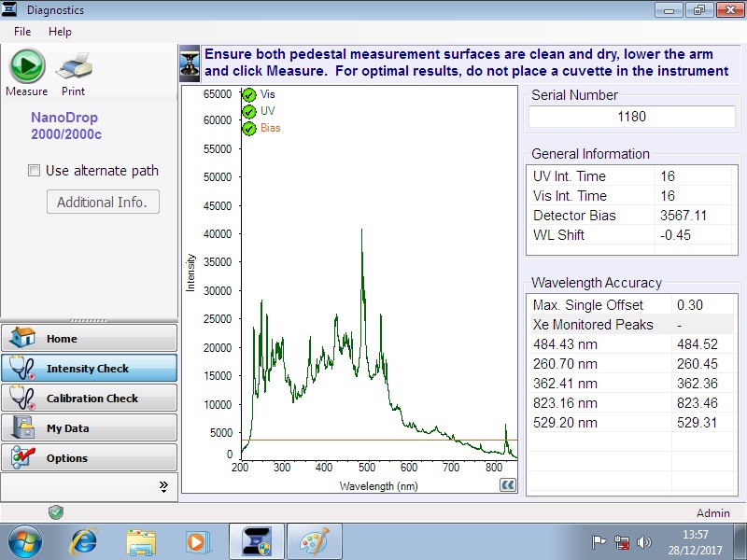
Task: Click the NanoDrop 2000/2000c title text
Action: coord(66,126)
